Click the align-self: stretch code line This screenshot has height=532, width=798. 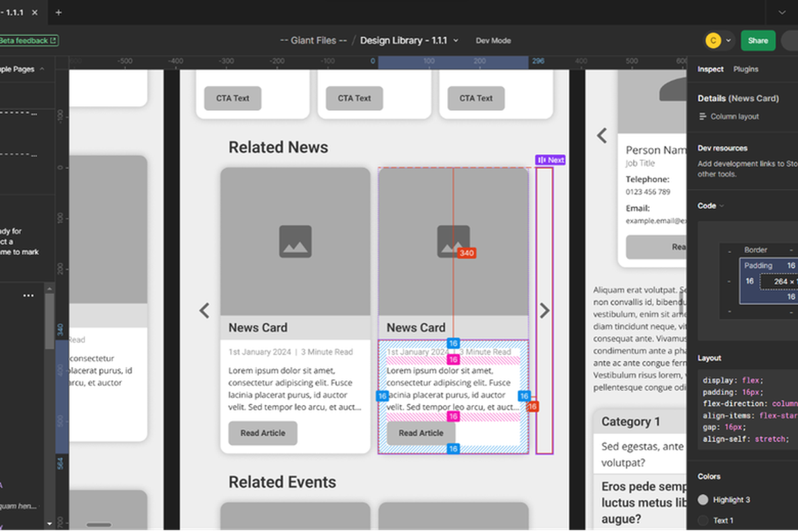[x=745, y=439]
